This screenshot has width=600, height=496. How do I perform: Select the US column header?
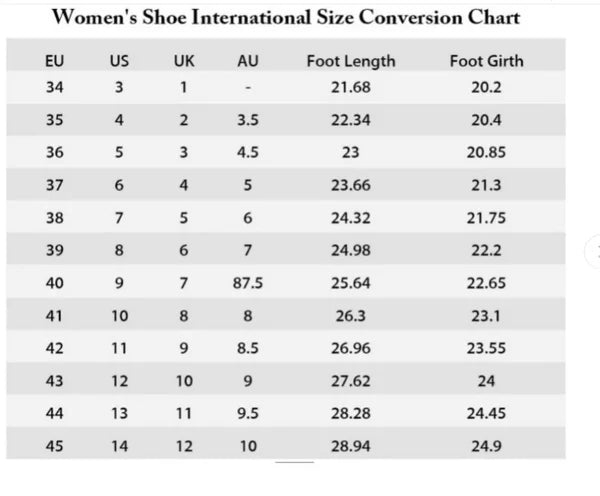click(x=119, y=61)
